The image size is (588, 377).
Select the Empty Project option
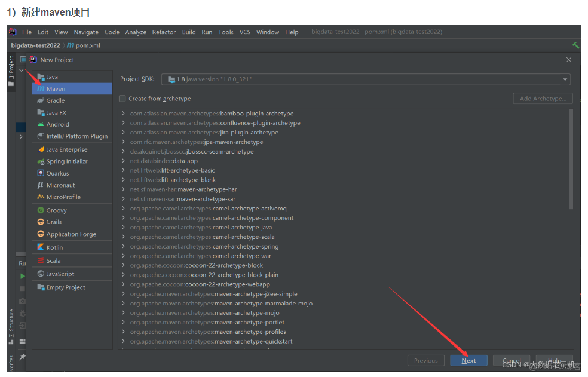tap(63, 287)
